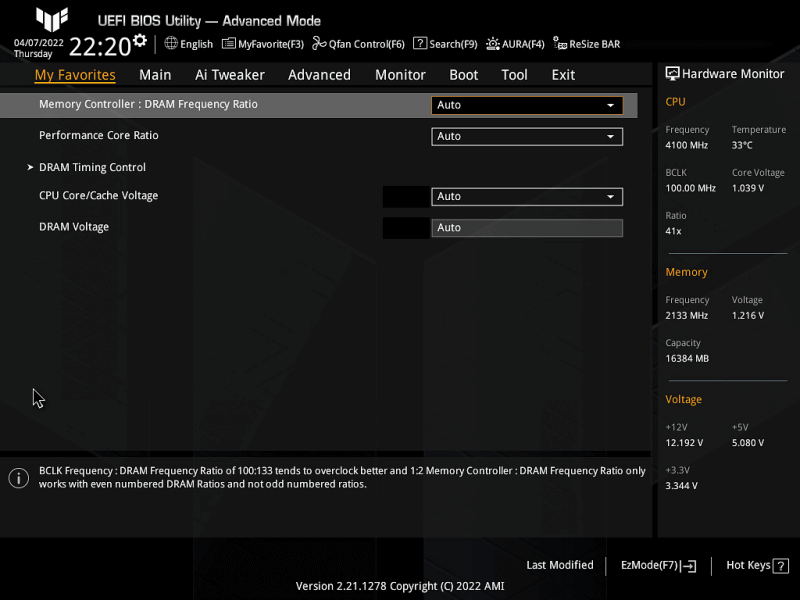800x600 pixels.
Task: Open AURA(F4) lighting icon
Action: pyautogui.click(x=493, y=44)
